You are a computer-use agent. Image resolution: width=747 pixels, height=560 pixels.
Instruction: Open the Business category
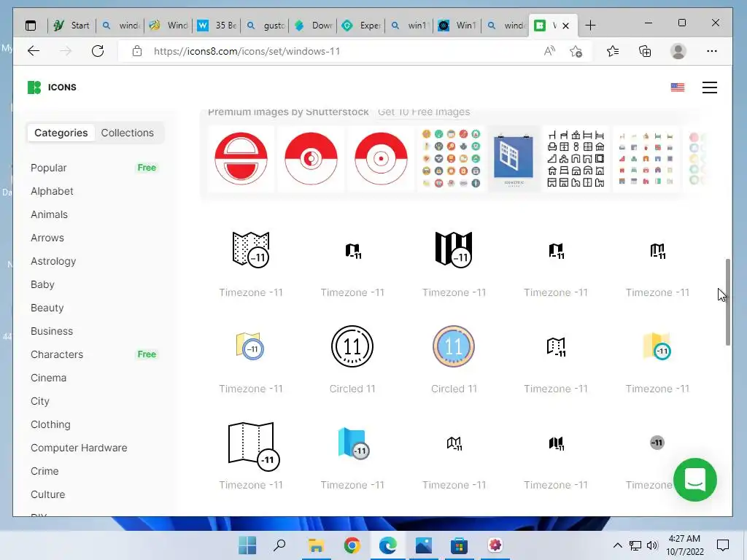coord(52,331)
